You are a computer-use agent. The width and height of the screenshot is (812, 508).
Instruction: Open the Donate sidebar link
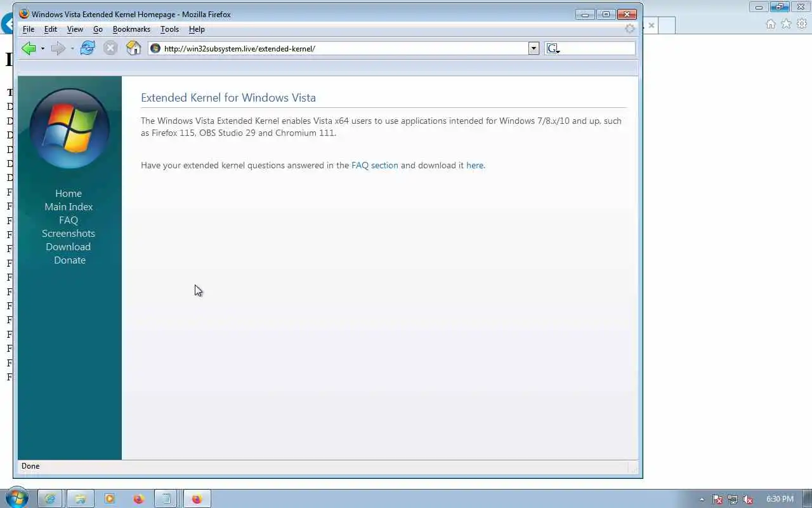pyautogui.click(x=70, y=260)
